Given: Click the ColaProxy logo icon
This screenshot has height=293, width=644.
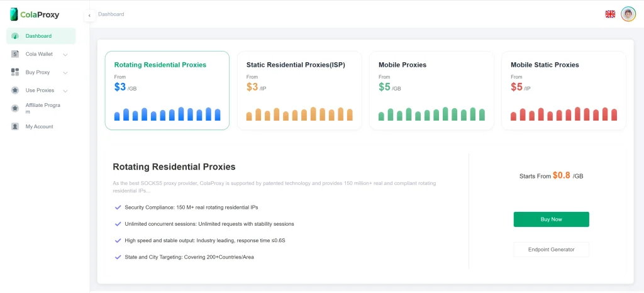Looking at the screenshot, I should [x=14, y=14].
